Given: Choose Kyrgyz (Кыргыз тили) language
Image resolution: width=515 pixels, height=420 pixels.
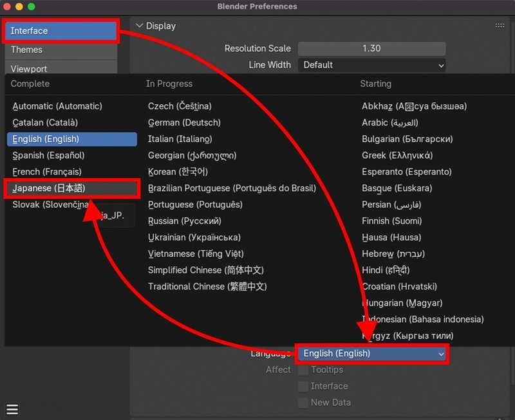Looking at the screenshot, I should coord(407,336).
